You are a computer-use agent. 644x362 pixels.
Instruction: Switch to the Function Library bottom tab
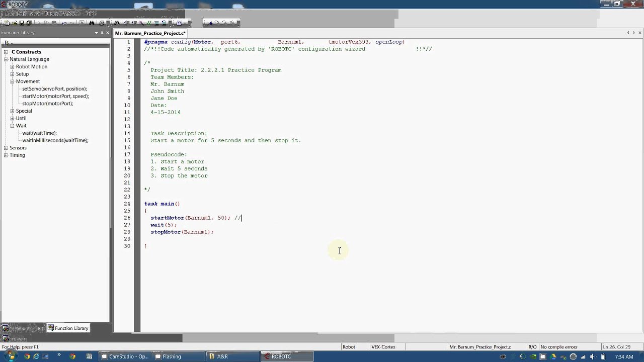coord(68,328)
